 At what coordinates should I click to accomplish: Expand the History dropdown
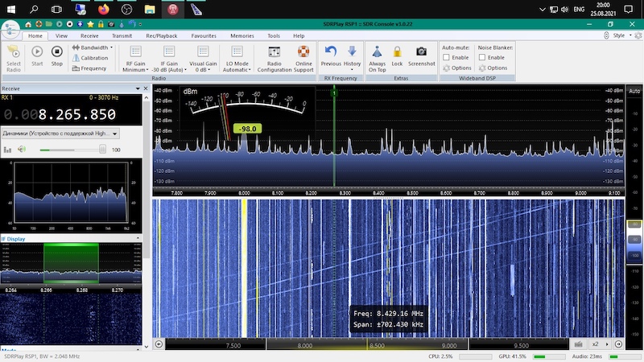pyautogui.click(x=353, y=63)
